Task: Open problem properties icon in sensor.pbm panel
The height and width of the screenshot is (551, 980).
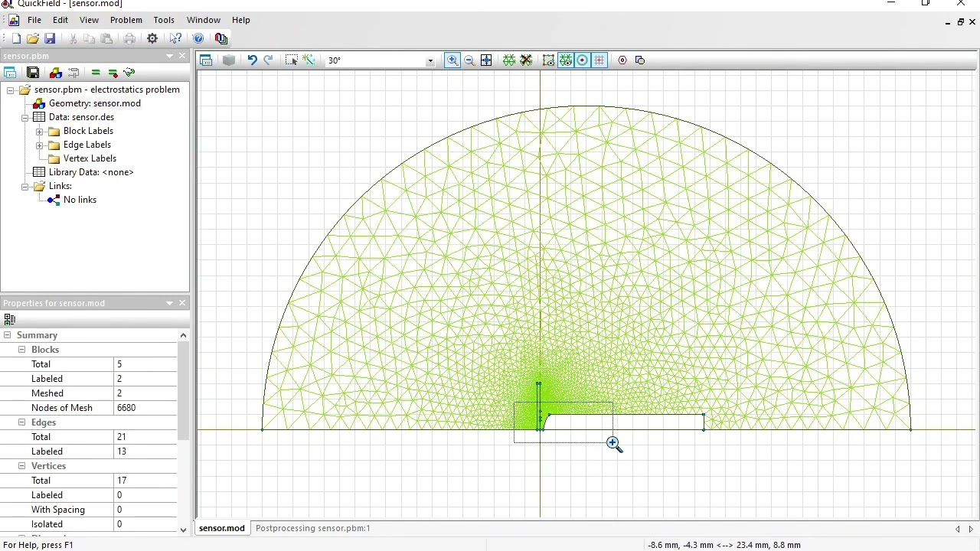Action: pos(10,73)
